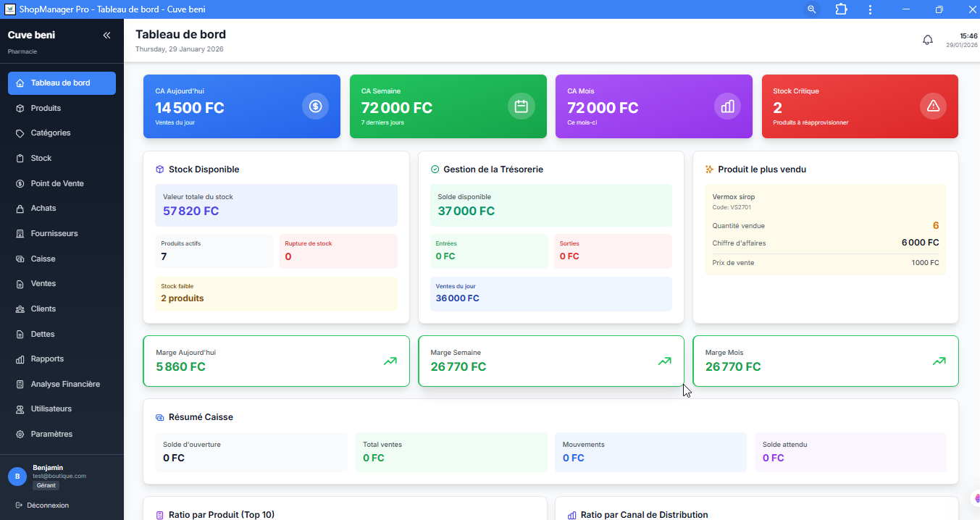This screenshot has height=520, width=980.
Task: Collapse the sidebar with double chevron
Action: (106, 35)
